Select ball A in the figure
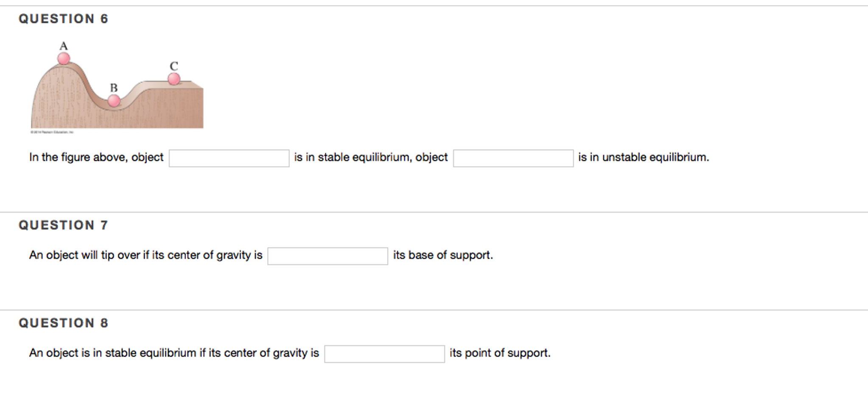Image resolution: width=868 pixels, height=403 pixels. 63,58
